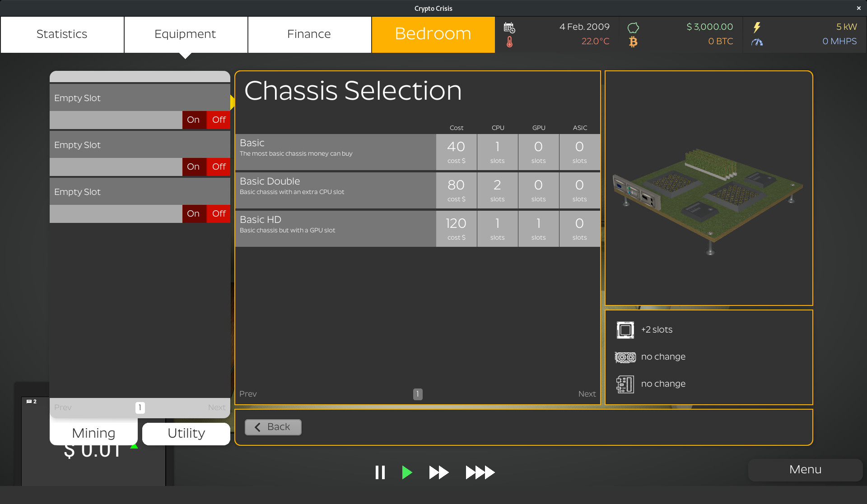Viewport: 867px width, 504px height.
Task: Click the thermometer temperature icon
Action: coord(509,42)
